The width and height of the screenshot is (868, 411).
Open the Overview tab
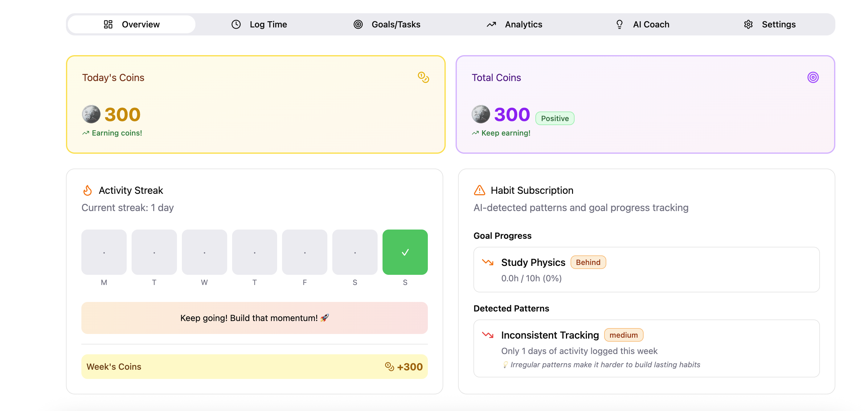coord(131,24)
